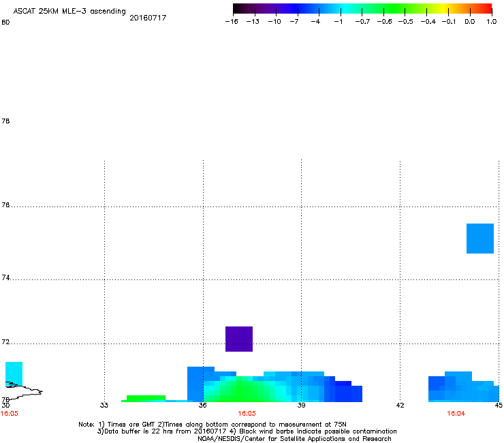Click the 1.0 color scale label
The height and width of the screenshot is (443, 504).
coord(492,22)
